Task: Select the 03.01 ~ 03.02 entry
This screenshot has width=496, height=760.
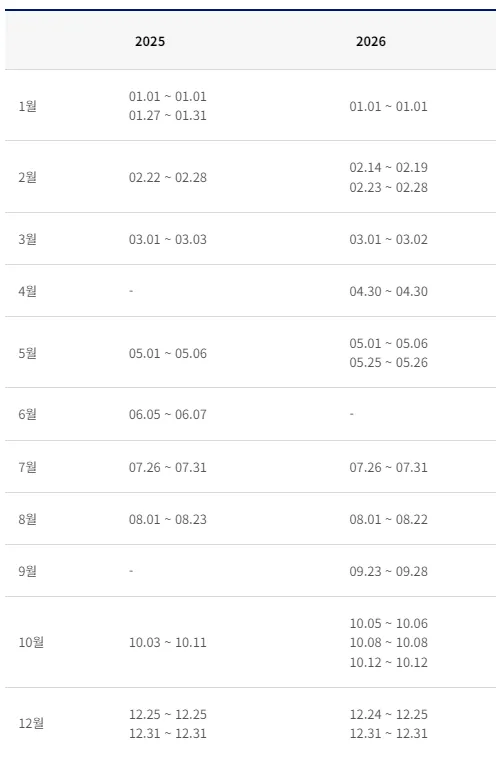Action: click(388, 239)
